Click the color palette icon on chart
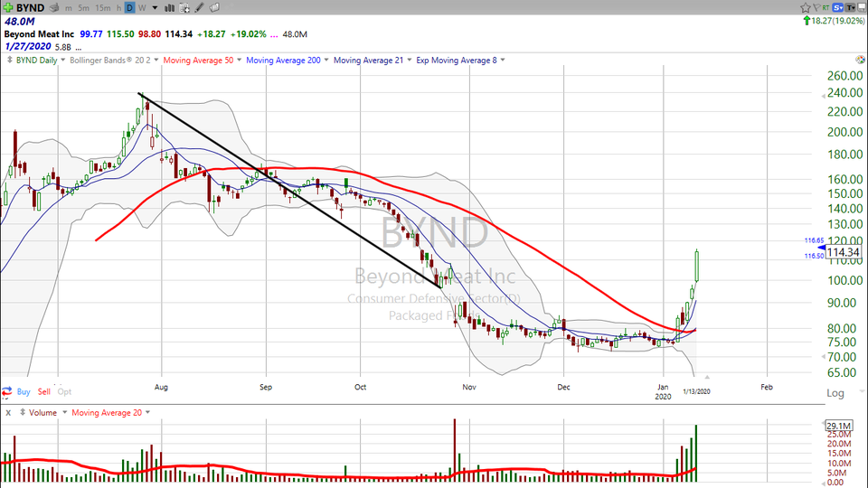868x488 pixels. (860, 60)
